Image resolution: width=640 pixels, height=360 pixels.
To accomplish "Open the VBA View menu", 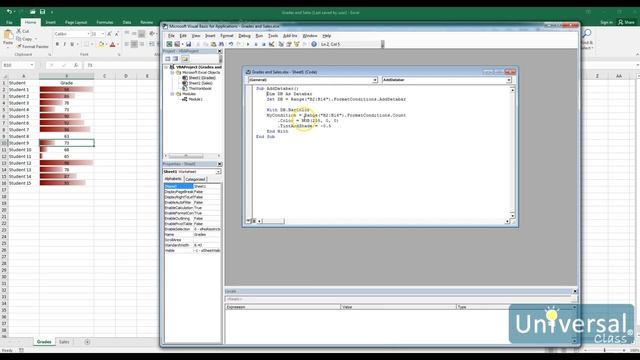I will pyautogui.click(x=196, y=36).
